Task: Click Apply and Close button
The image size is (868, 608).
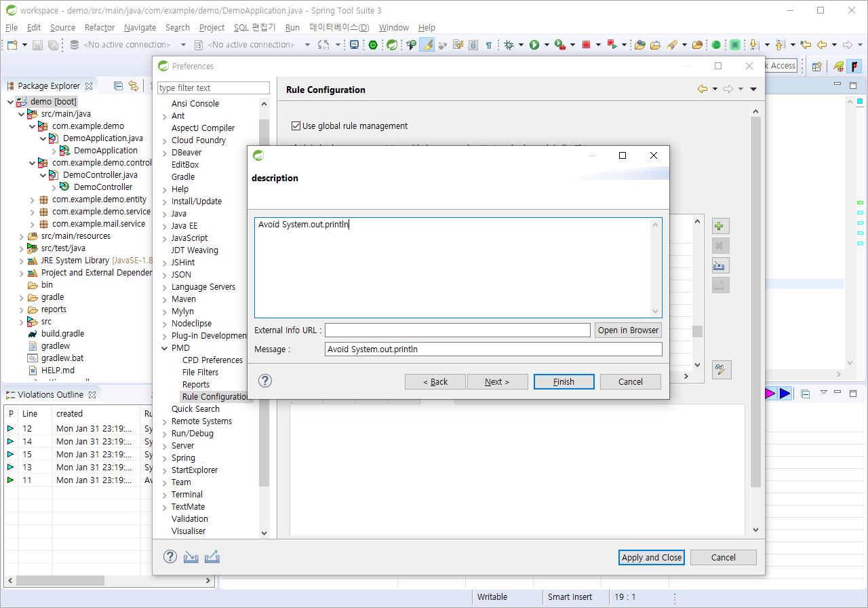Action: point(652,557)
